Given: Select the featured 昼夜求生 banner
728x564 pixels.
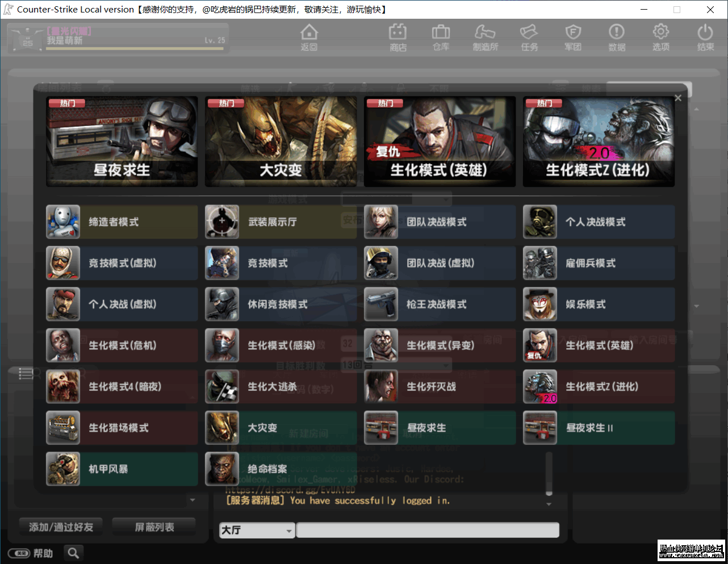Looking at the screenshot, I should pyautogui.click(x=122, y=141).
